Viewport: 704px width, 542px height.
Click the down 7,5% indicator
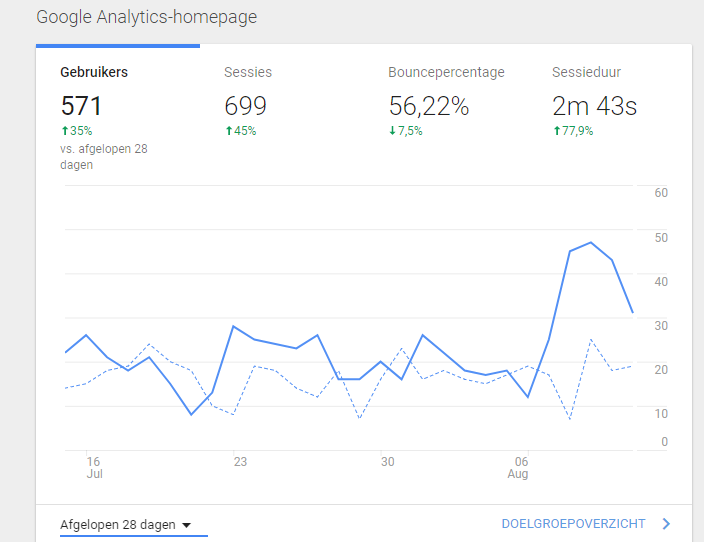tap(406, 131)
